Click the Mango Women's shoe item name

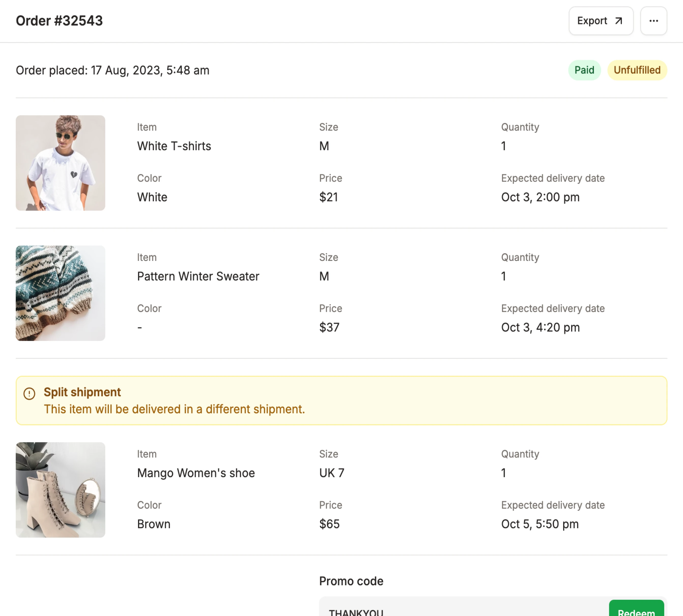point(196,473)
